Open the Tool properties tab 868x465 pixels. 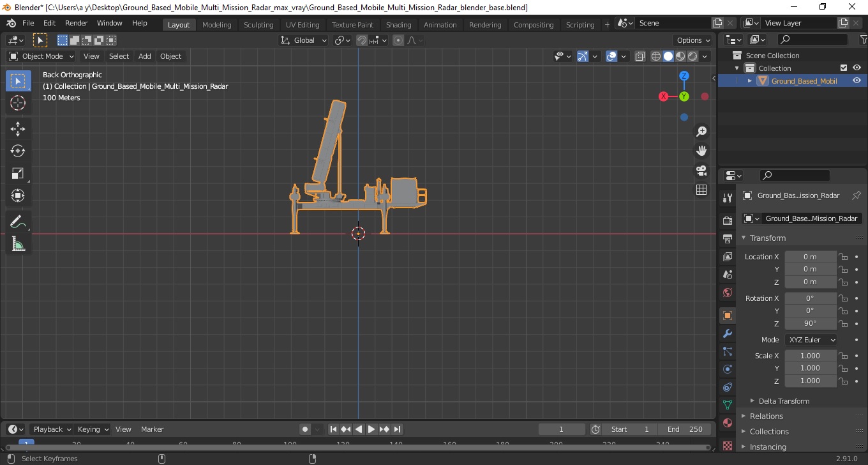pyautogui.click(x=727, y=197)
